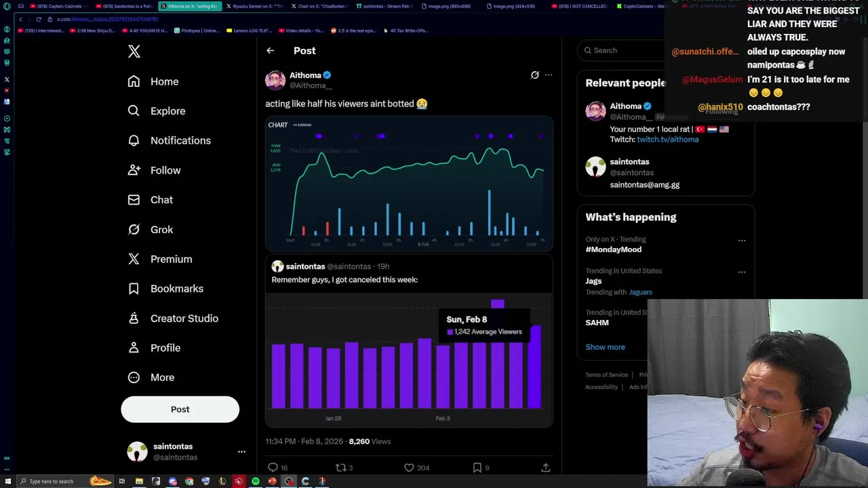Viewport: 868px width, 488px height.
Task: Open Notifications in the X sidebar
Action: [170, 140]
